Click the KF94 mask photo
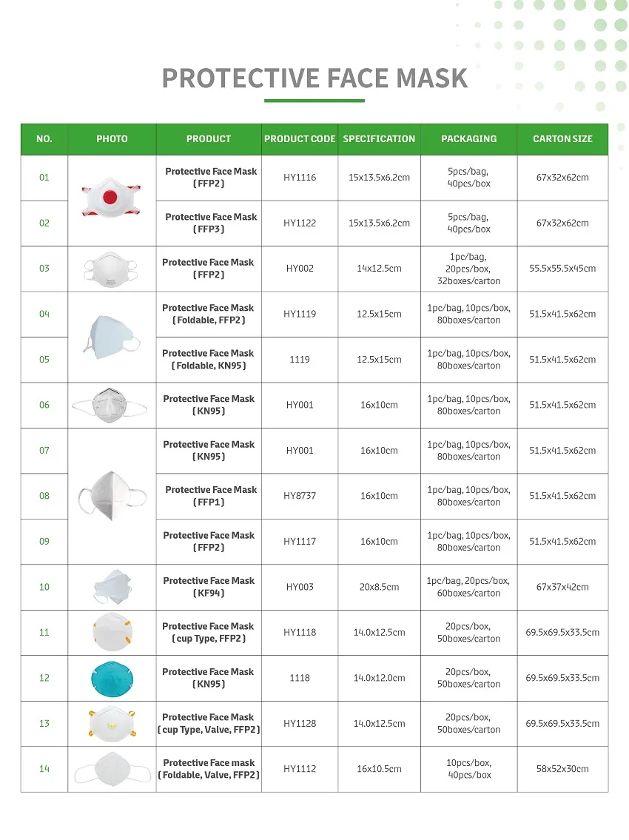This screenshot has width=629, height=840. click(112, 587)
